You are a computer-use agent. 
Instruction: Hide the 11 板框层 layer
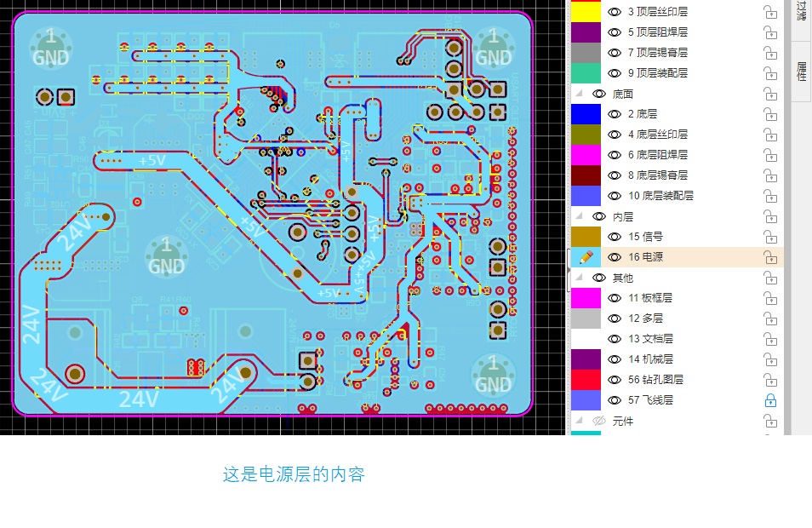(615, 298)
